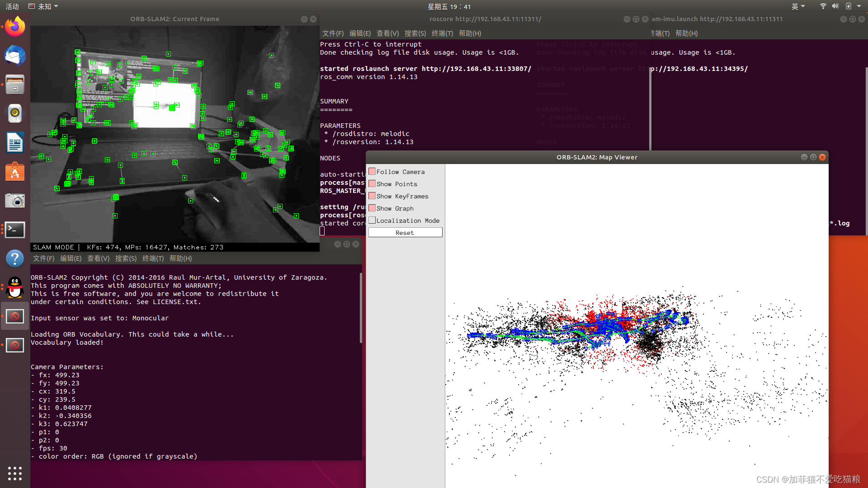Click the SUMMARY heading in roscore terminal
The height and width of the screenshot is (488, 868).
334,101
